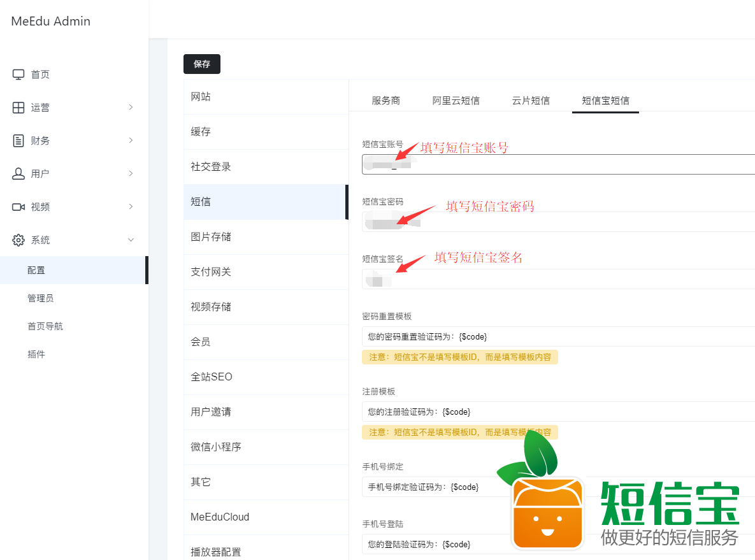Screen dimensions: 755x560
Task: Open the 服务商 tab
Action: [385, 101]
